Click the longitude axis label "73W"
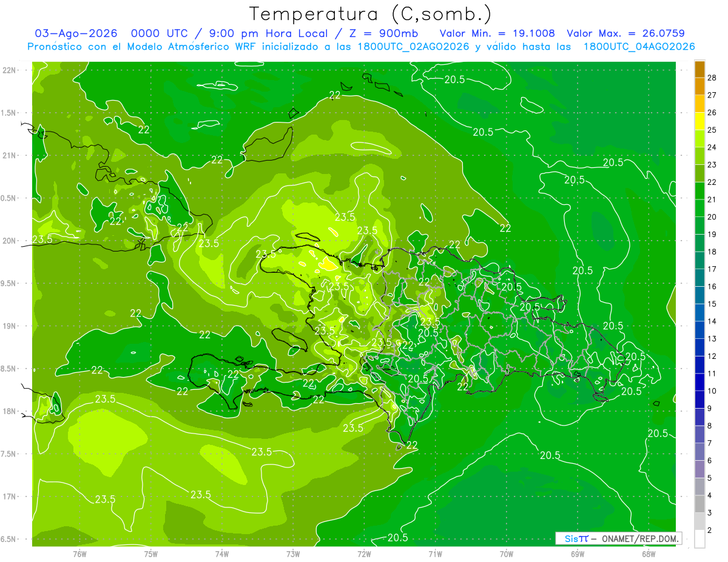This screenshot has width=728, height=562. [x=293, y=554]
